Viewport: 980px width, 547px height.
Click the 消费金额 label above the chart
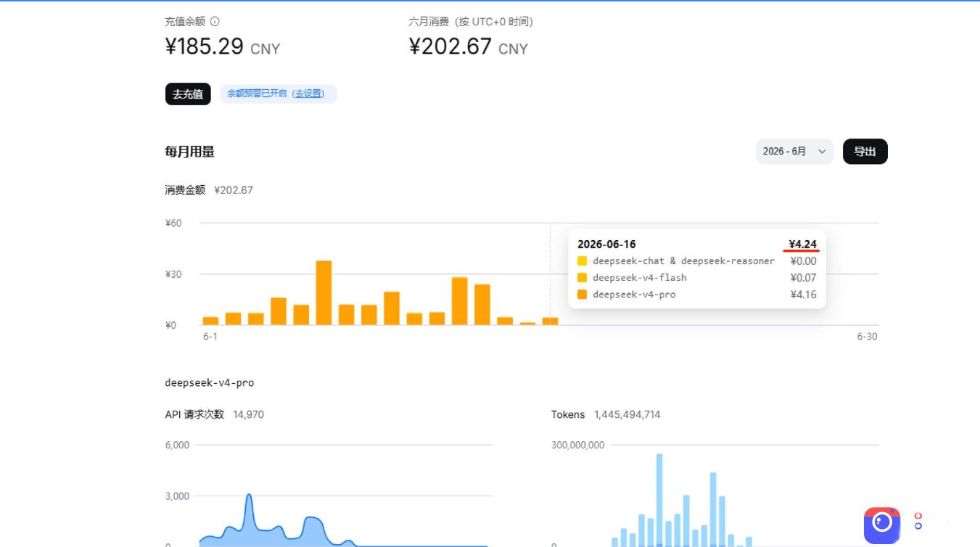pyautogui.click(x=185, y=190)
